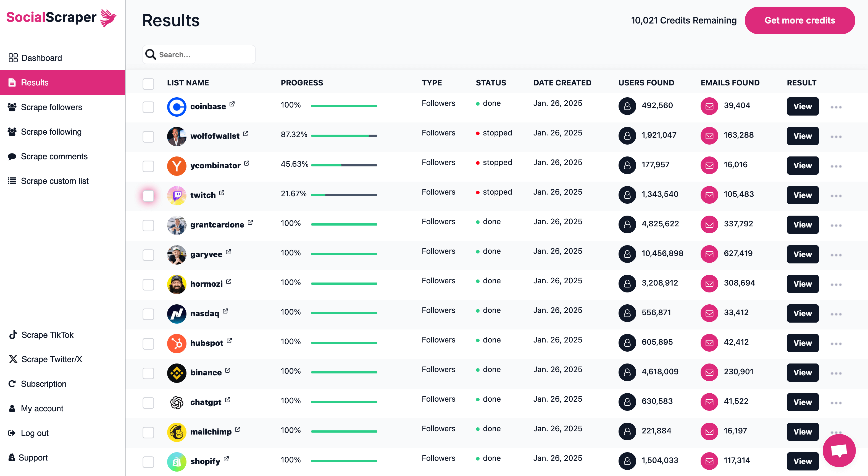Viewport: 868px width, 476px height.
Task: Expand options for the ycombinator row
Action: pyautogui.click(x=836, y=166)
